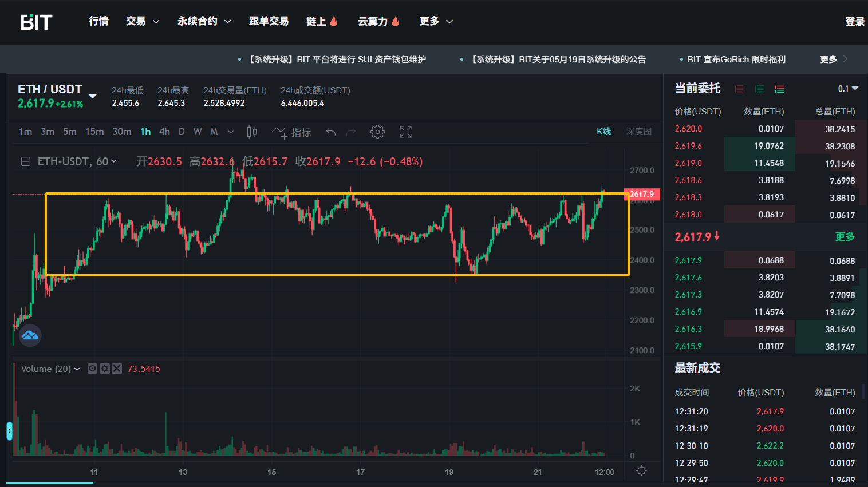
Task: Expand the ETH / USDT pair selector
Action: (93, 96)
